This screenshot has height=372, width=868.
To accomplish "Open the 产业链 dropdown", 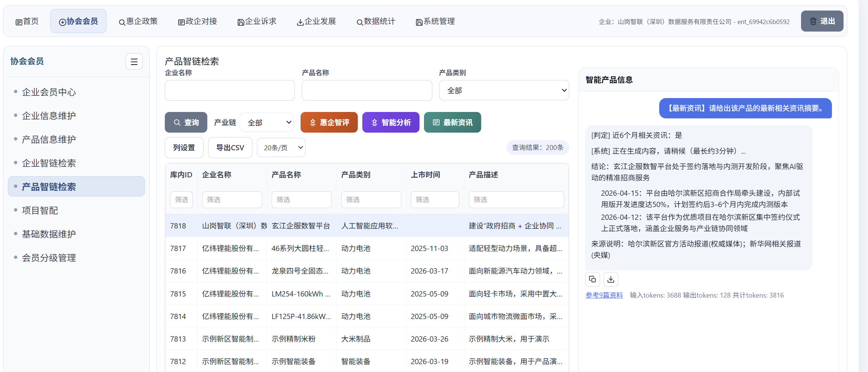I will point(267,122).
